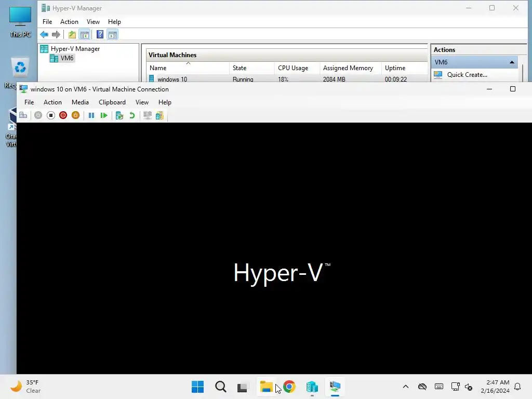Open File menu in Hyper-V Manager
This screenshot has height=399, width=532.
(x=47, y=22)
